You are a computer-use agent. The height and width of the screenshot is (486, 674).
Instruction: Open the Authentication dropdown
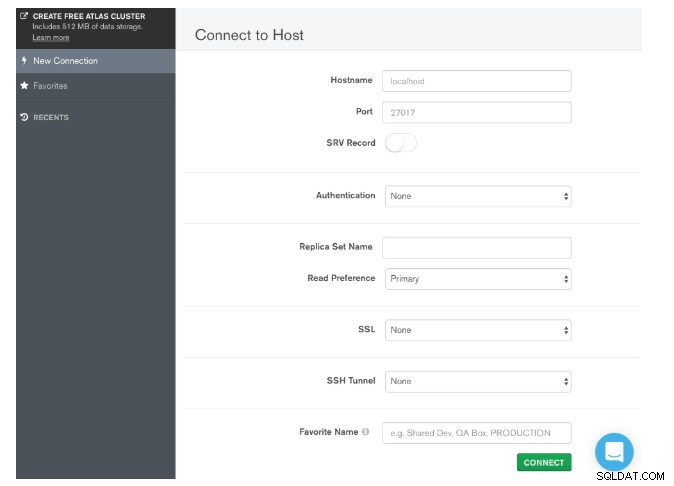[x=478, y=196]
